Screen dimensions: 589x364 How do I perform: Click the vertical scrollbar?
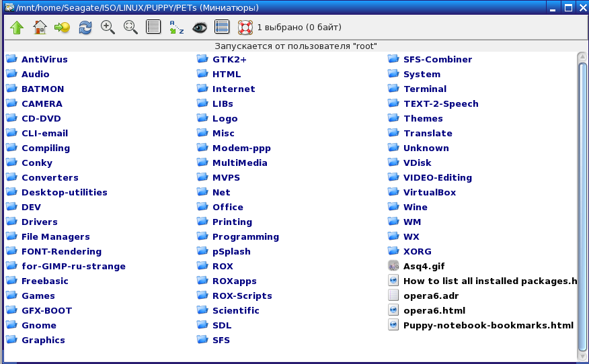pyautogui.click(x=582, y=201)
